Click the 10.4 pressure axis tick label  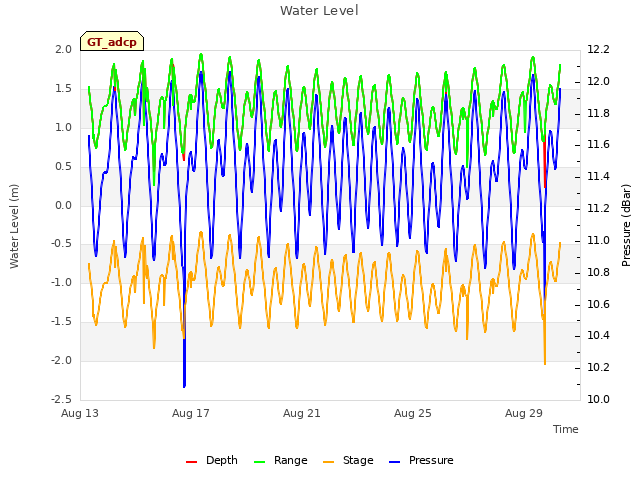point(598,336)
